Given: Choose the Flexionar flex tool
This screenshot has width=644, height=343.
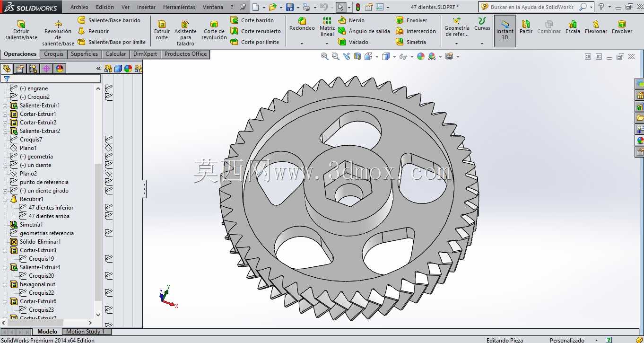Looking at the screenshot, I should point(596,27).
